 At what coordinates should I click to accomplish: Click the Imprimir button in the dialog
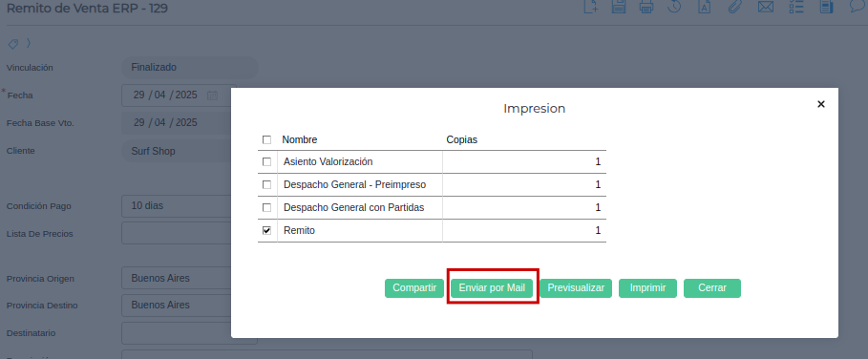(x=647, y=288)
